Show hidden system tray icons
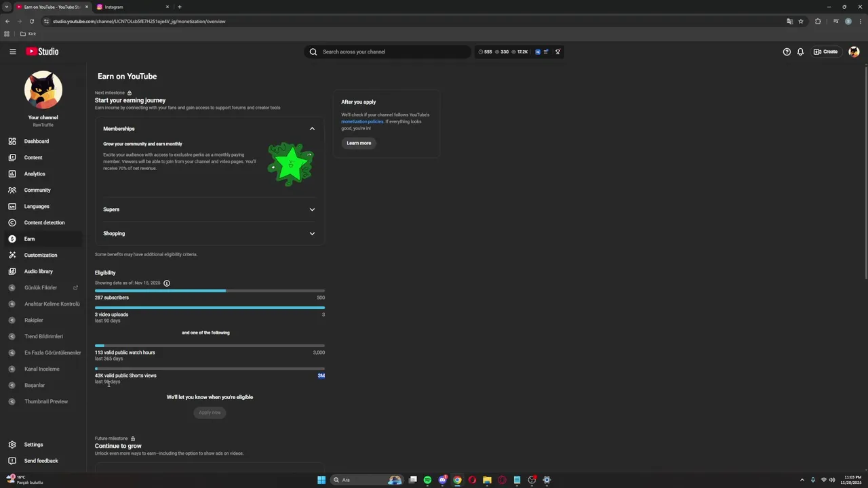 click(802, 480)
